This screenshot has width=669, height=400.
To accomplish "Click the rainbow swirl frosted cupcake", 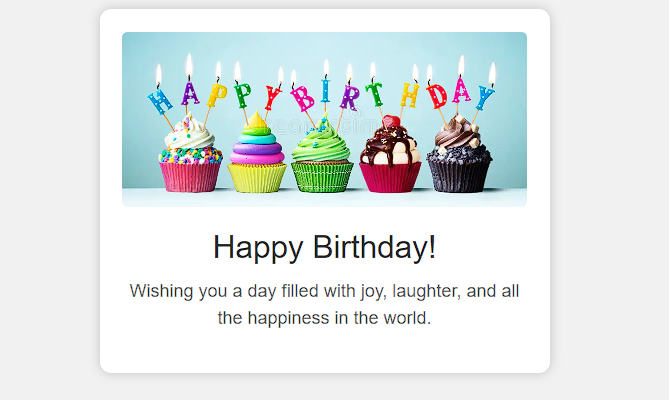I will [x=257, y=153].
